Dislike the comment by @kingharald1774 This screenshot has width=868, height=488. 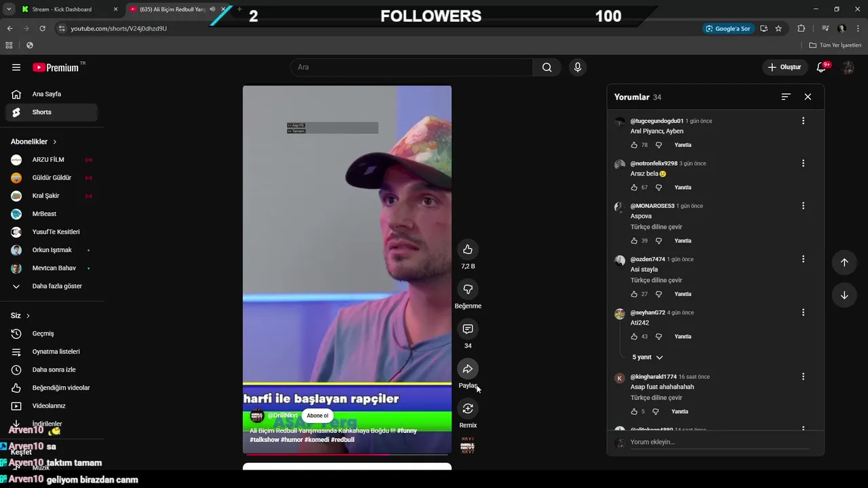point(655,411)
